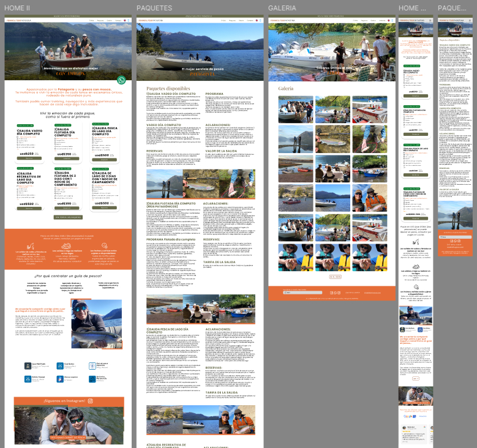Click the last social icon in GALERIA footer
Image resolution: width=477 pixels, height=448 pixels.
tap(339, 293)
